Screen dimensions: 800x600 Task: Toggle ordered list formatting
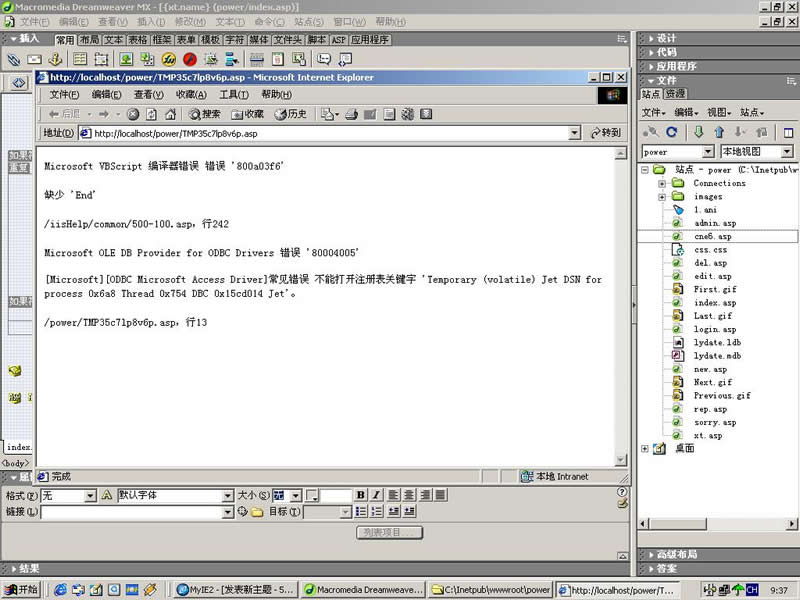[x=377, y=511]
